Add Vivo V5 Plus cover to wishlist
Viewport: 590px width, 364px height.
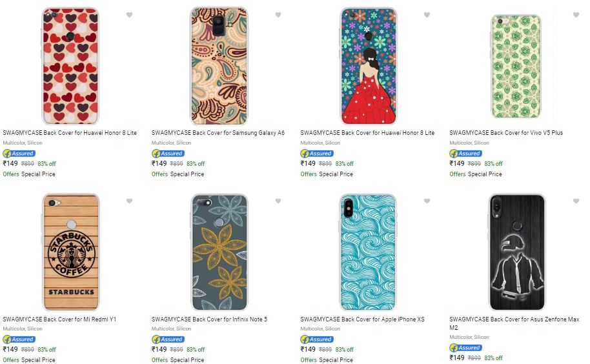point(576,15)
